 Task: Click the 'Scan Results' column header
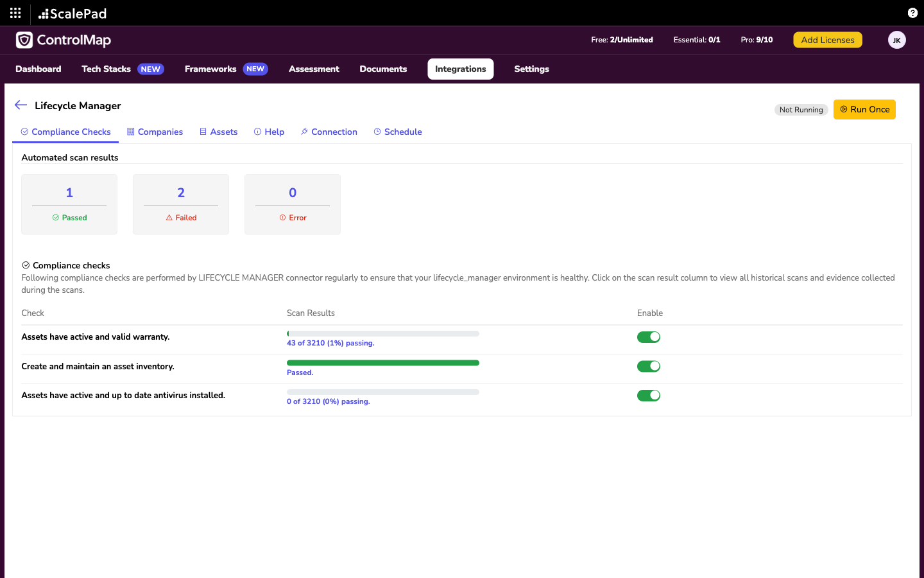(x=311, y=313)
